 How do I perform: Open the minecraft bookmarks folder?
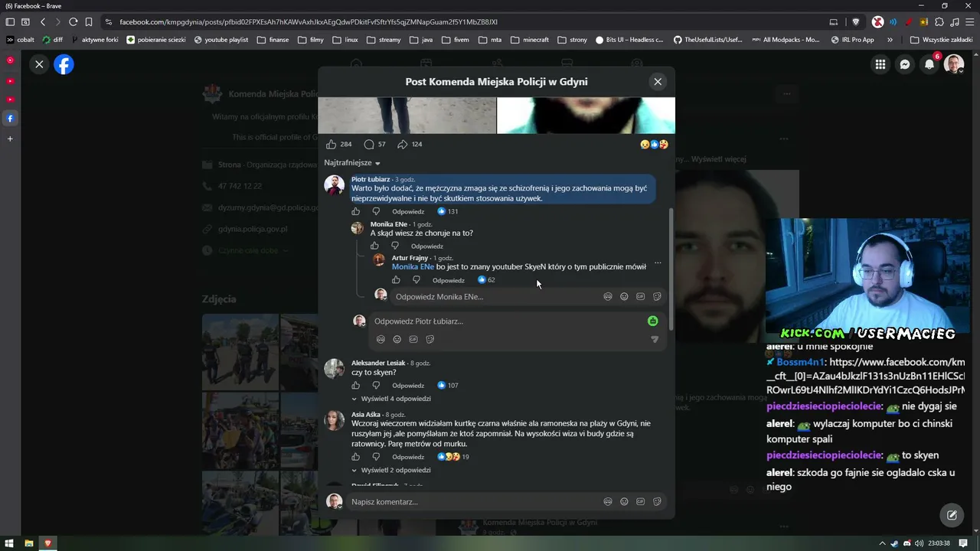coord(530,40)
